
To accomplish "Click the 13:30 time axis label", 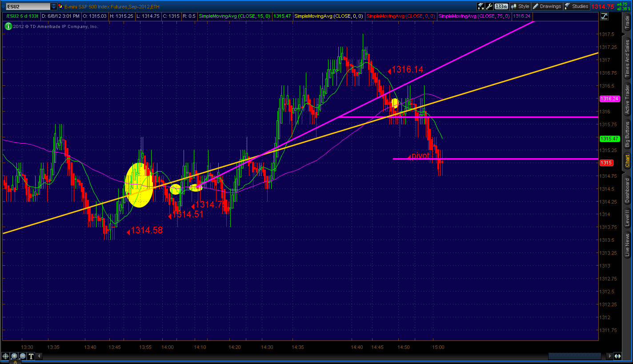I will [28, 347].
